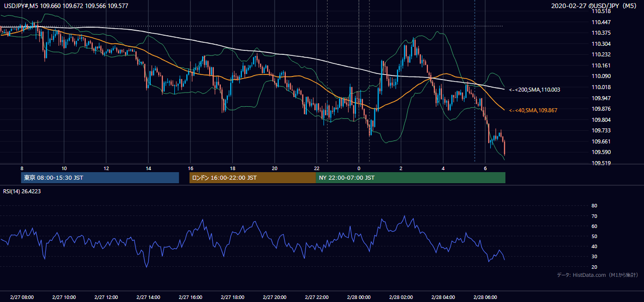Click the price axis label 109.947
Viewport: 644px width, 302px height.
pos(601,98)
